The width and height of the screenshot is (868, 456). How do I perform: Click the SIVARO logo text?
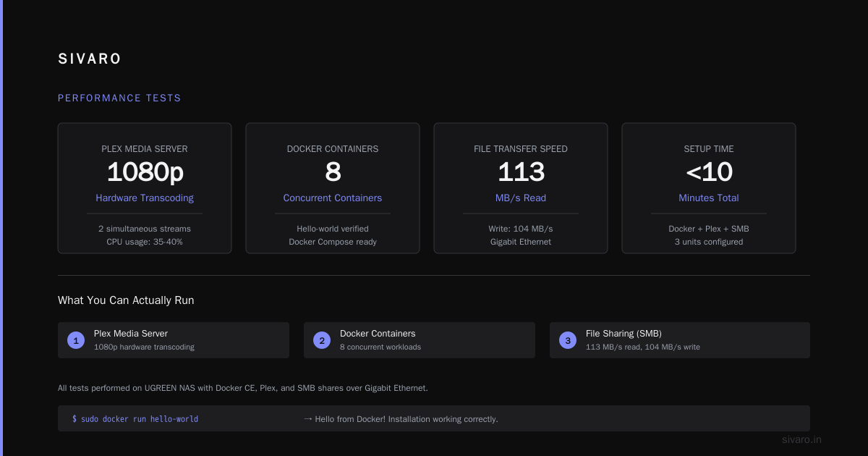(x=90, y=59)
